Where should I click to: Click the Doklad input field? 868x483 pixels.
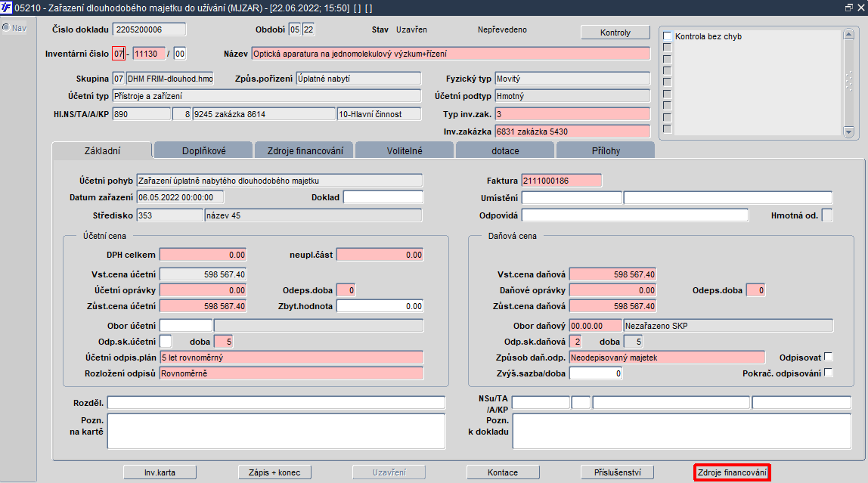pos(383,197)
